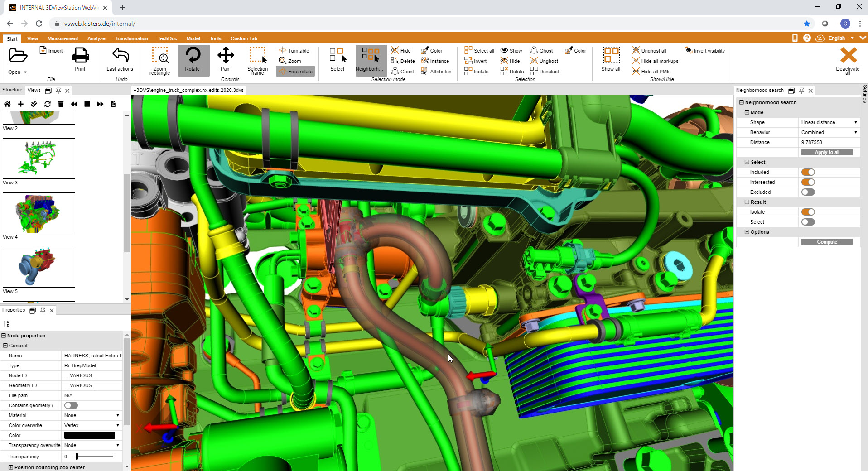This screenshot has width=868, height=471.
Task: Open the TechDoc menu
Action: click(167, 38)
